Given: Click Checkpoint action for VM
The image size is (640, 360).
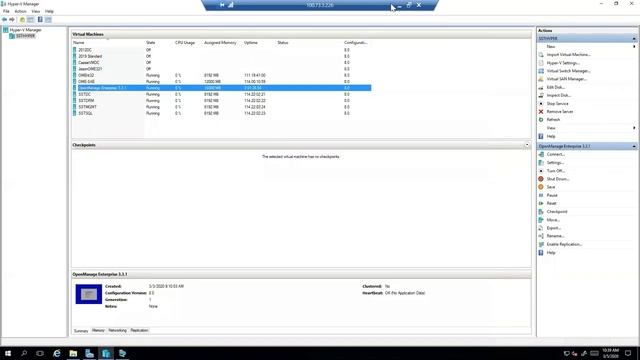Looking at the screenshot, I should (557, 211).
